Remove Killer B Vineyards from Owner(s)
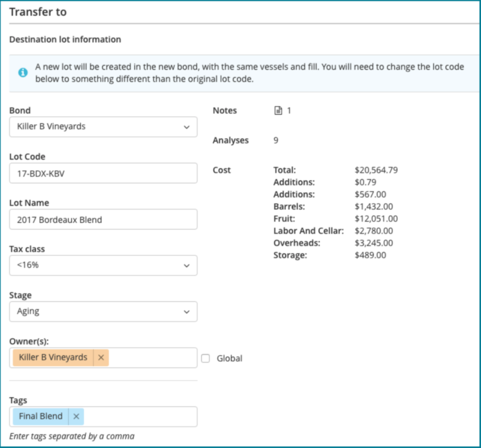The image size is (481, 448). (x=101, y=358)
